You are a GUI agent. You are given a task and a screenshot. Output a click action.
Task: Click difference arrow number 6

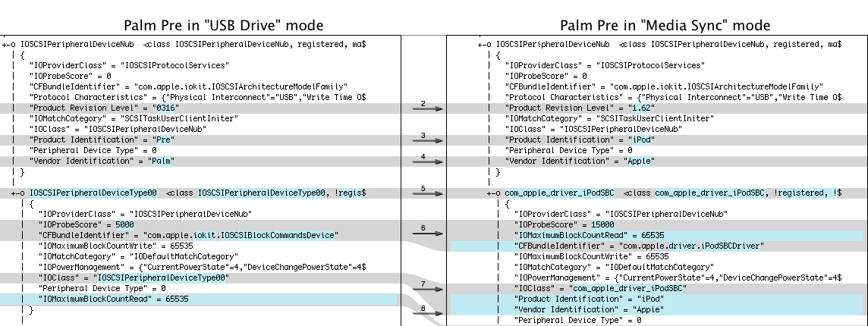click(x=427, y=233)
